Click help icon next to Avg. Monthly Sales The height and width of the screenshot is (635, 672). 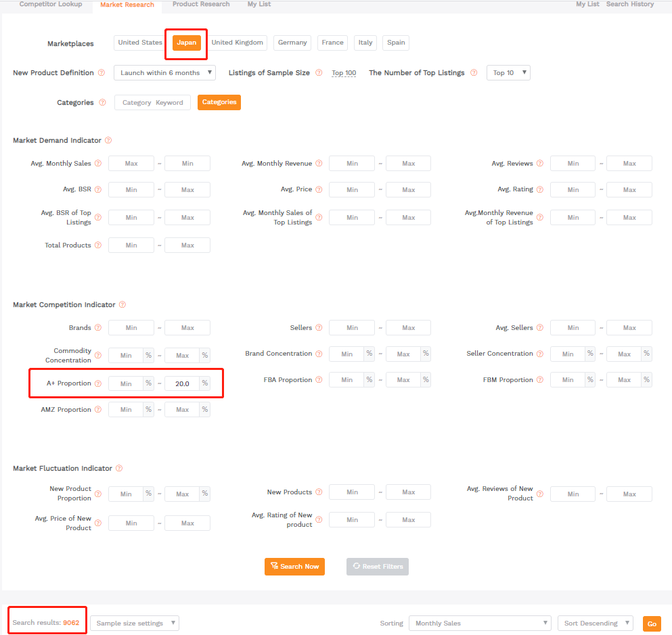tap(98, 164)
